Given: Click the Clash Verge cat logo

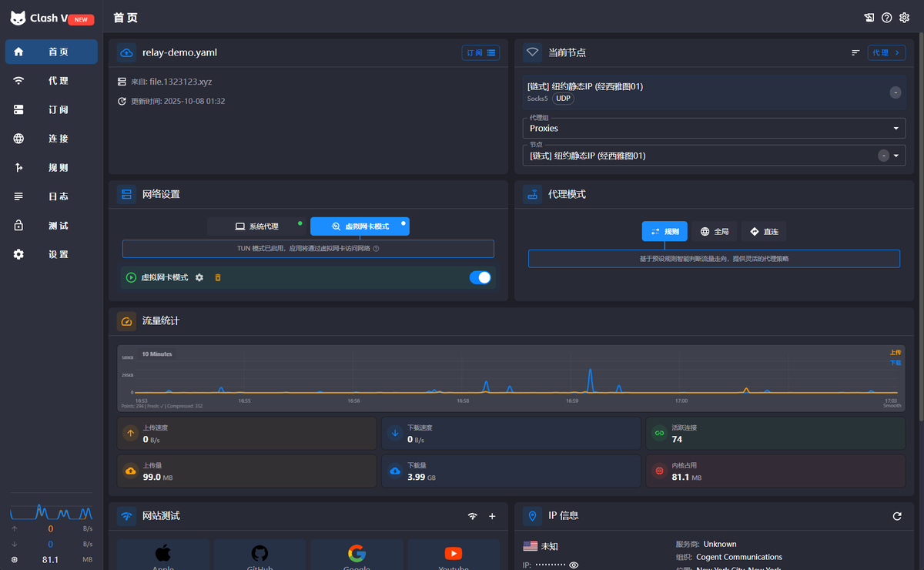Looking at the screenshot, I should [17, 18].
